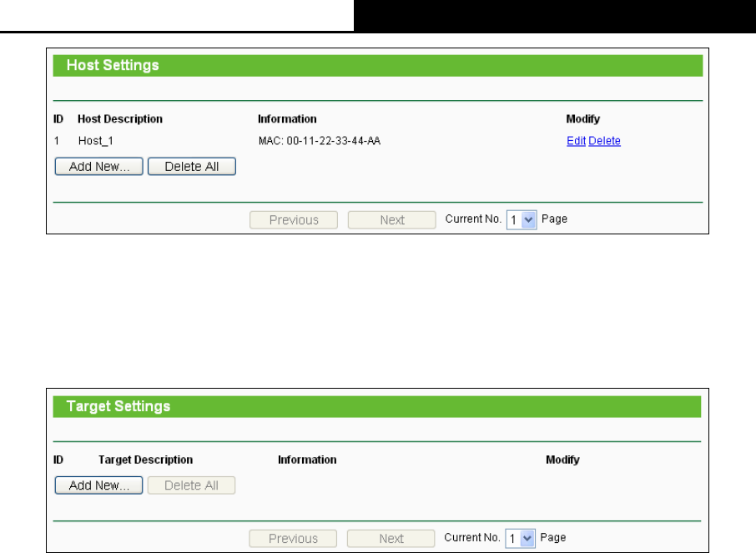The height and width of the screenshot is (553, 756).
Task: Click Next in Host Settings pagination
Action: point(392,220)
